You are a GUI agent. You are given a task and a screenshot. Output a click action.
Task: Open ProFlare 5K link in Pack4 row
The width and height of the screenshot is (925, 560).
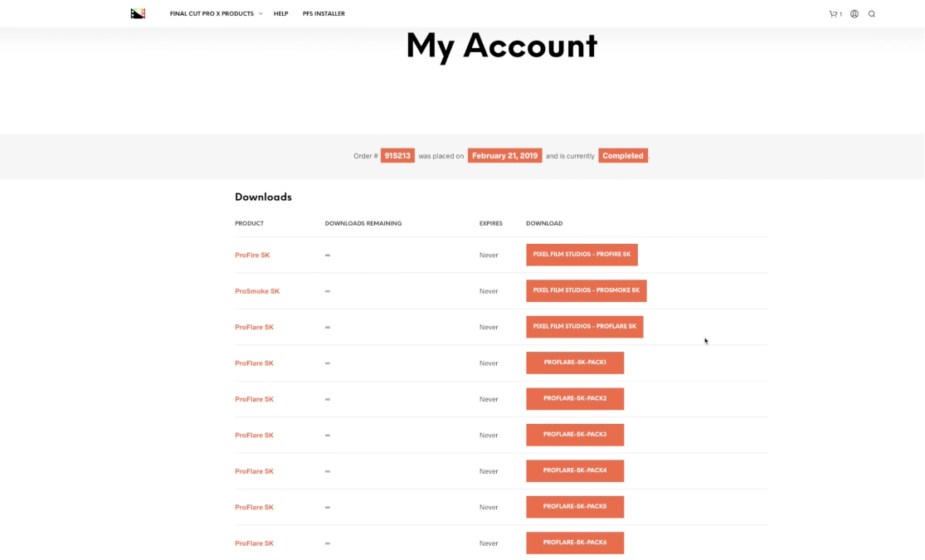[x=254, y=471]
